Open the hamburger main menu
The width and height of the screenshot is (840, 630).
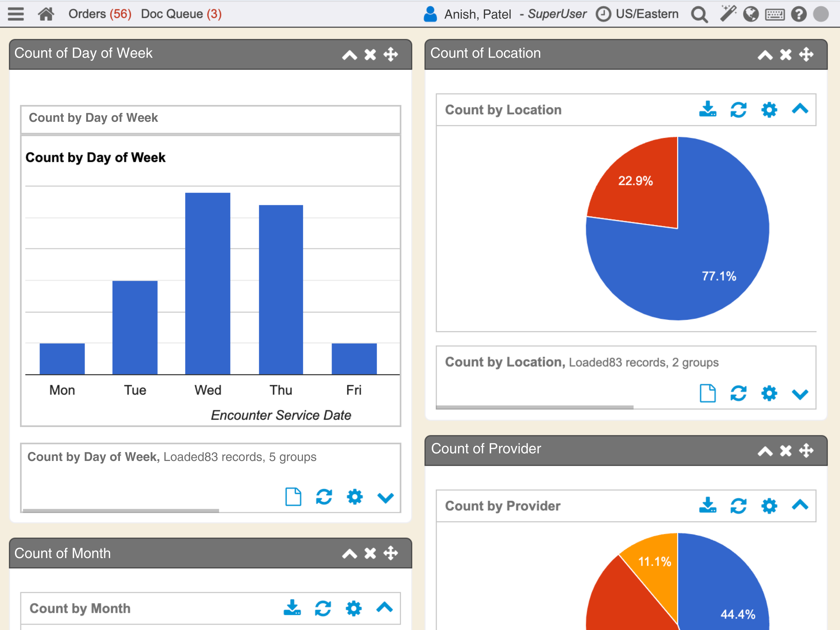click(15, 14)
